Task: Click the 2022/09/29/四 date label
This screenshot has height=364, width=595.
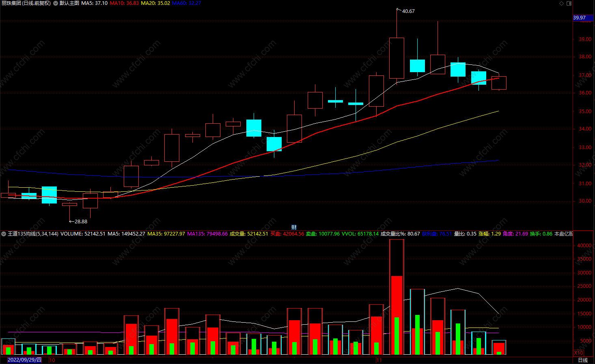Action: pyautogui.click(x=25, y=360)
